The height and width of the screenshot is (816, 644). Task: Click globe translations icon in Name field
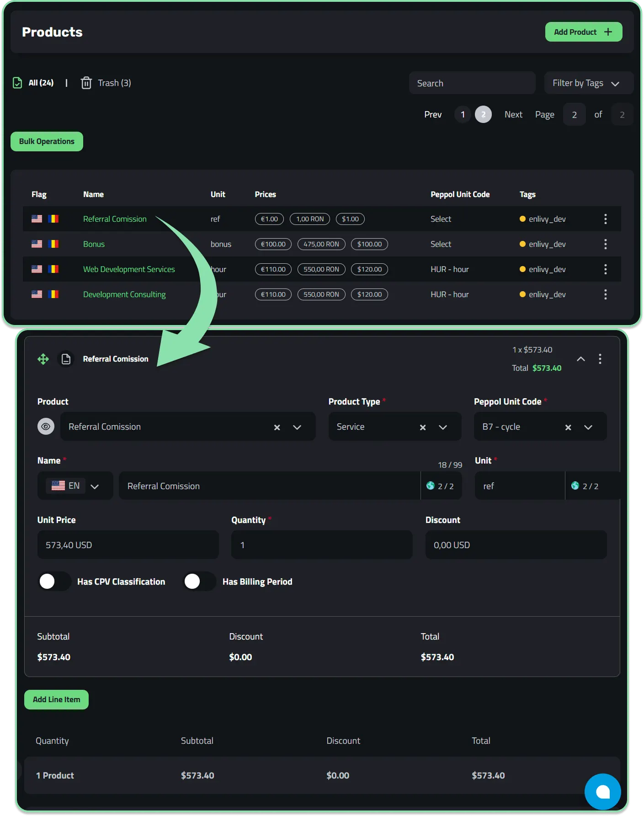430,485
